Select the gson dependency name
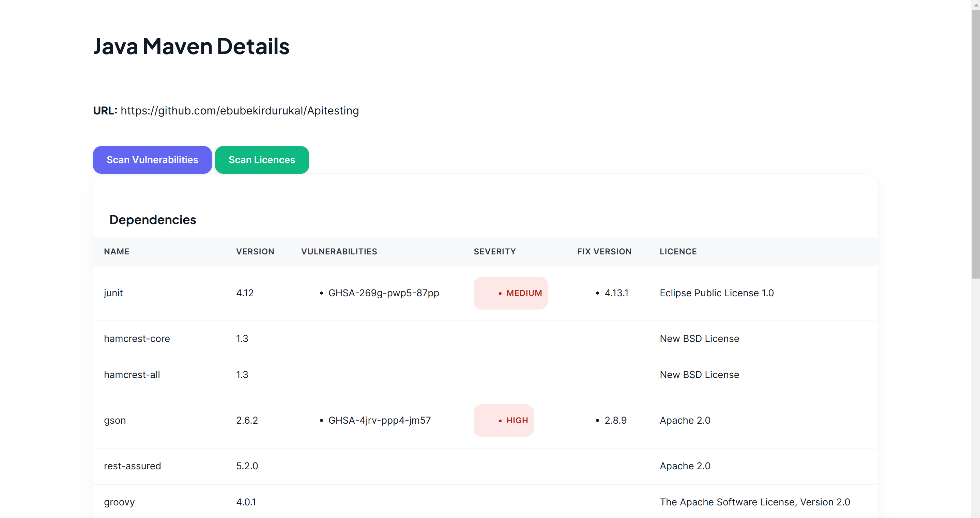The height and width of the screenshot is (518, 980). coord(114,420)
